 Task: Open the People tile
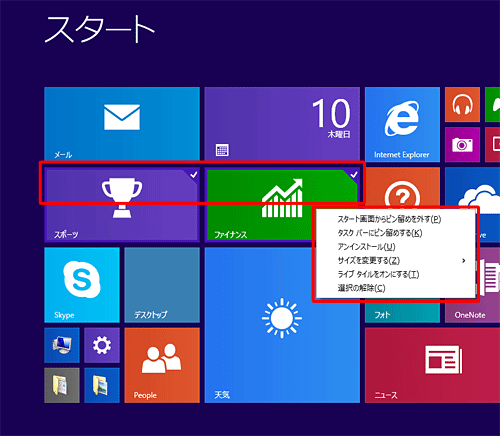click(162, 365)
